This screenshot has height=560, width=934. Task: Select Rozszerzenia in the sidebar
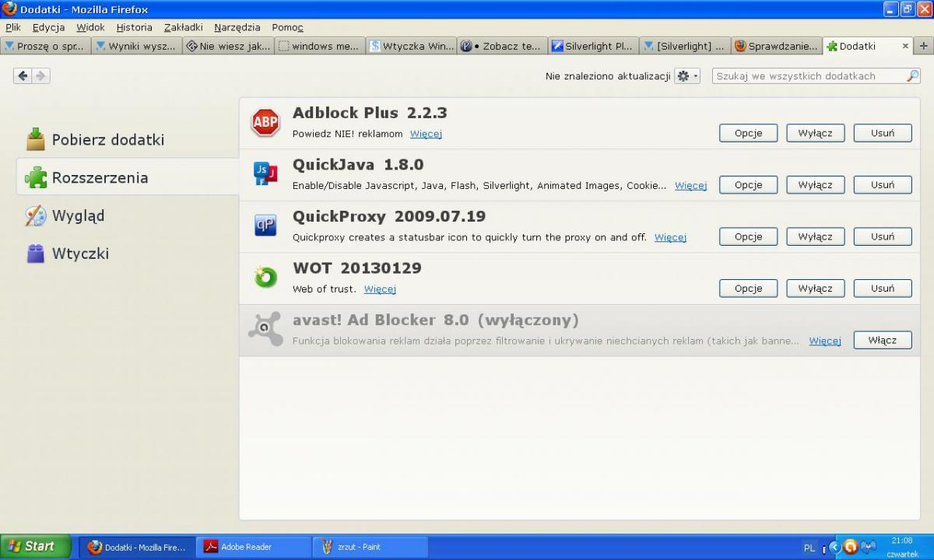point(128,177)
